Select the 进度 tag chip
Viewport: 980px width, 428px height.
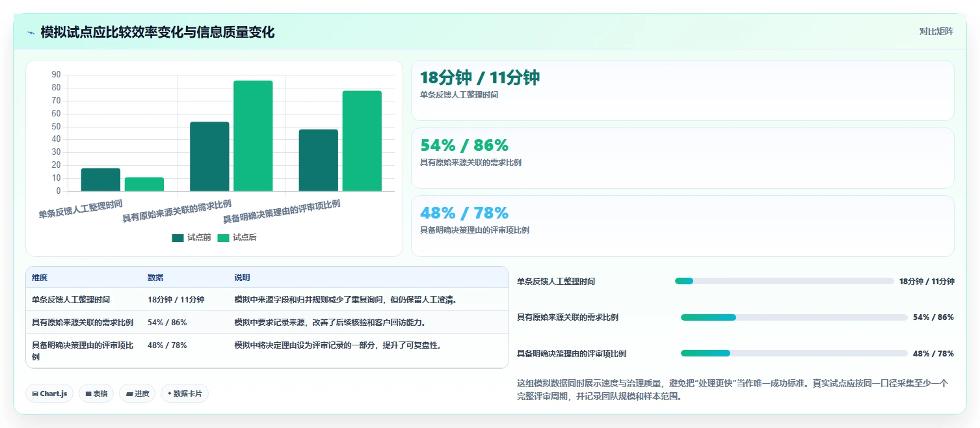tap(137, 394)
